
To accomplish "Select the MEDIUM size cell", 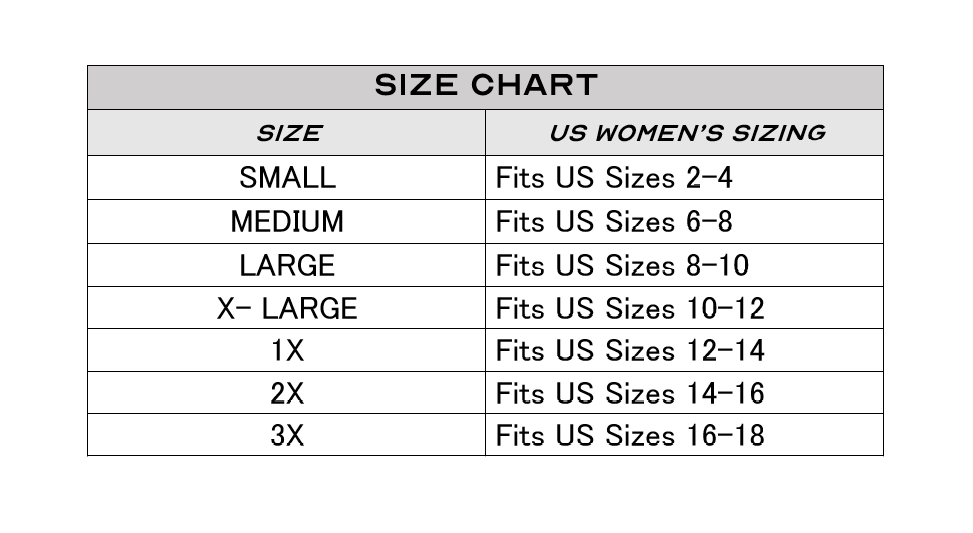I will [288, 222].
